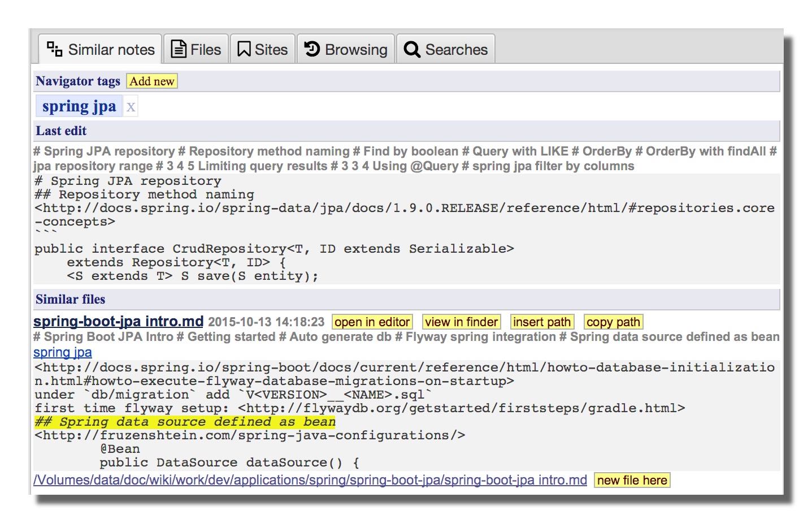Viewport: 812px width, 523px height.
Task: Open the /Volumes/data/doc/wiki full path link
Action: point(310,480)
